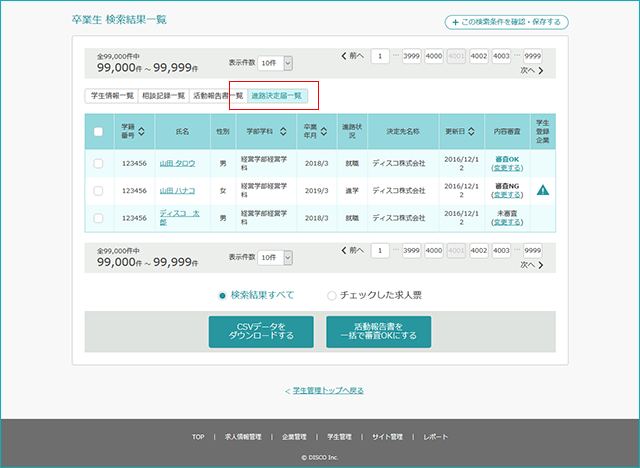Go to TOP in footer menu
Image resolution: width=640 pixels, height=468 pixels.
198,437
